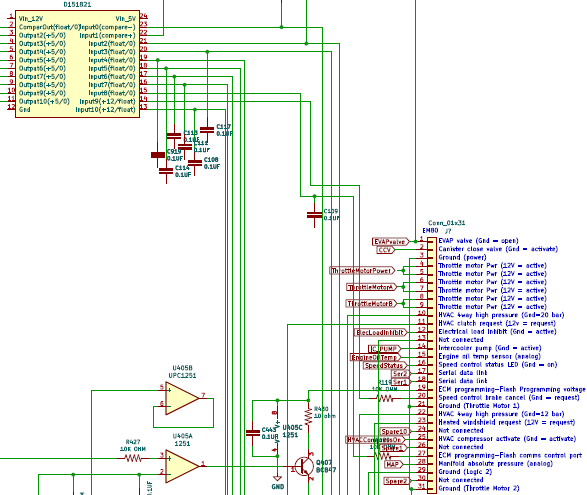Select the SpeedStatus net label

coord(385,365)
